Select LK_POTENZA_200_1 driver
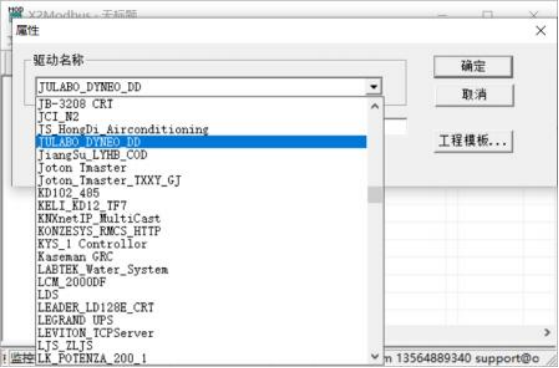Screen dimensions: 559x368 click(x=201, y=358)
